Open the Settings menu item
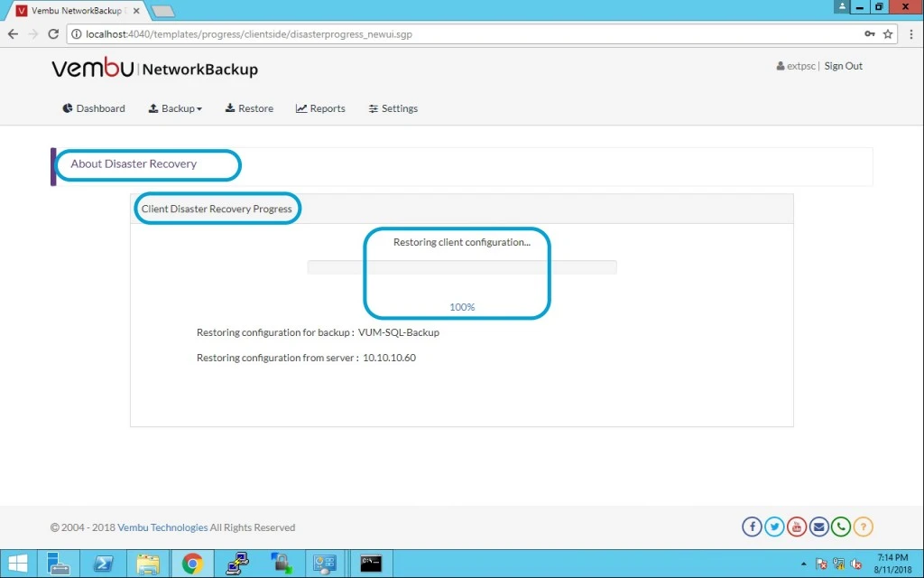 (393, 108)
